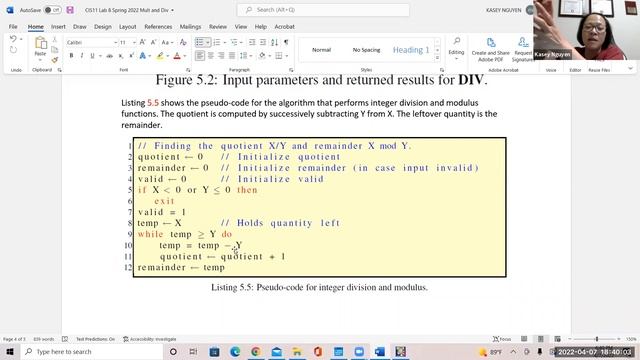Click the Cut scissors icon
Viewport: 640px width, 360px height.
pos(54,40)
